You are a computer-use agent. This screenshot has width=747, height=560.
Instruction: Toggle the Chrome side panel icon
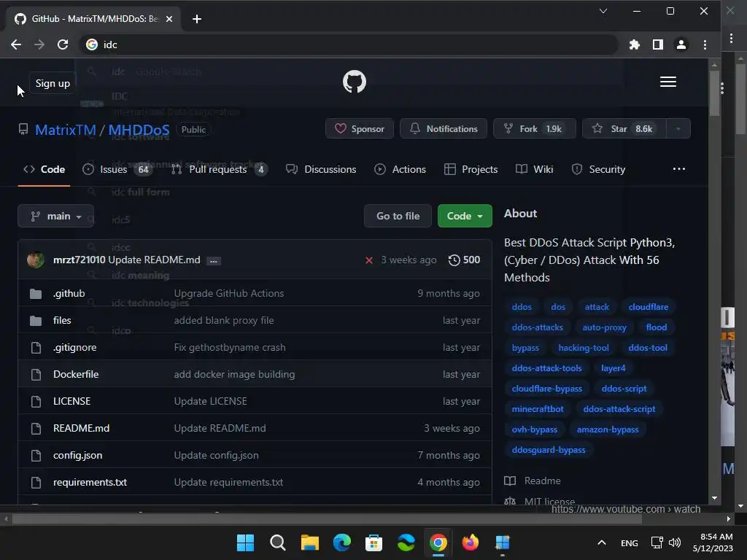658,44
